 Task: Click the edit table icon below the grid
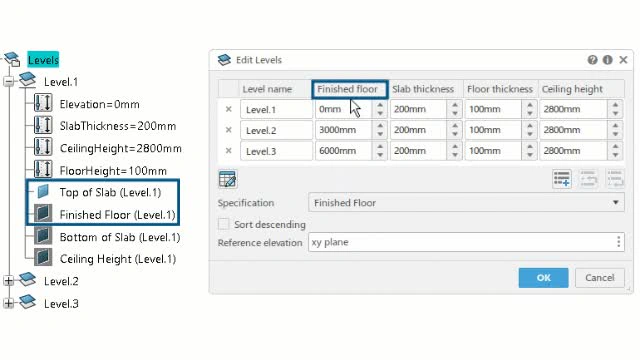(227, 179)
